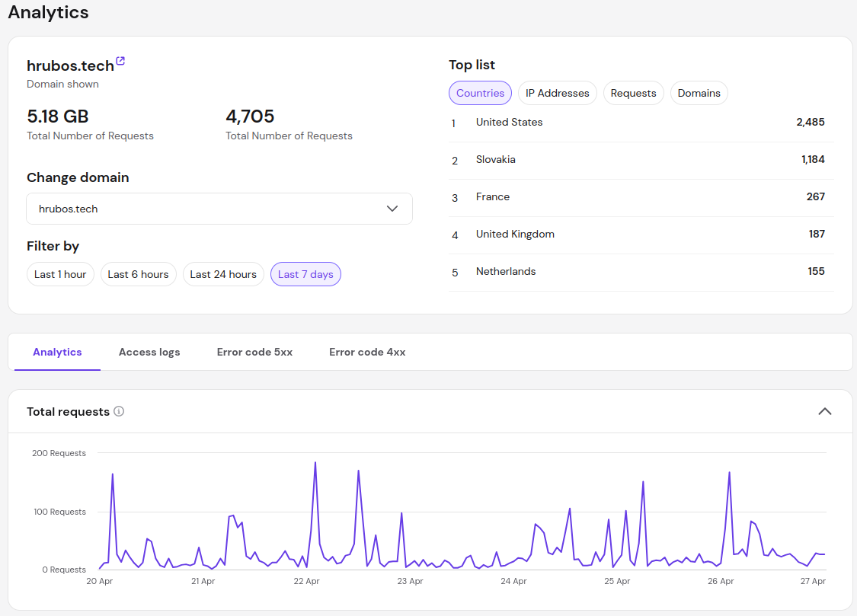Show top list by IP Addresses
This screenshot has height=616, width=857.
click(557, 93)
